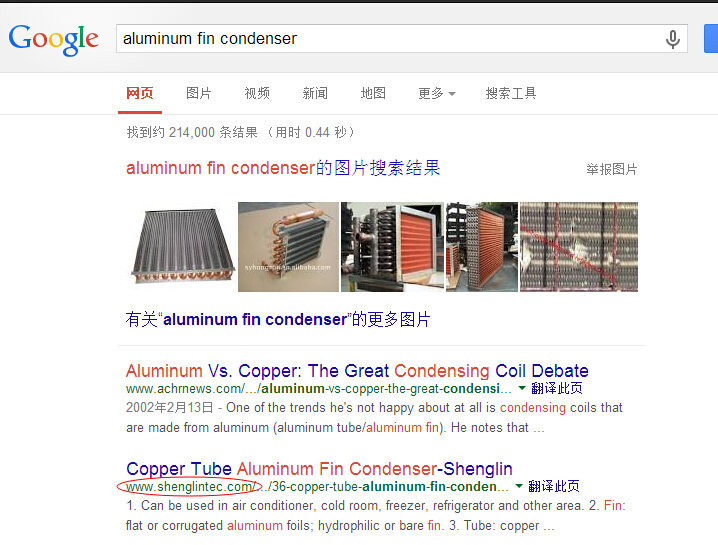Open the 新闻 (News) tab
718x545 pixels.
[x=315, y=93]
